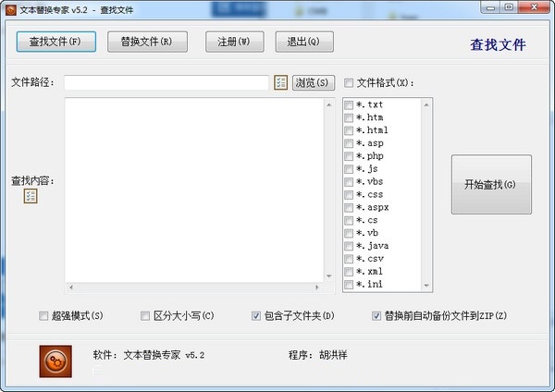Tick the *.java format checkbox
The width and height of the screenshot is (555, 392).
(x=349, y=246)
